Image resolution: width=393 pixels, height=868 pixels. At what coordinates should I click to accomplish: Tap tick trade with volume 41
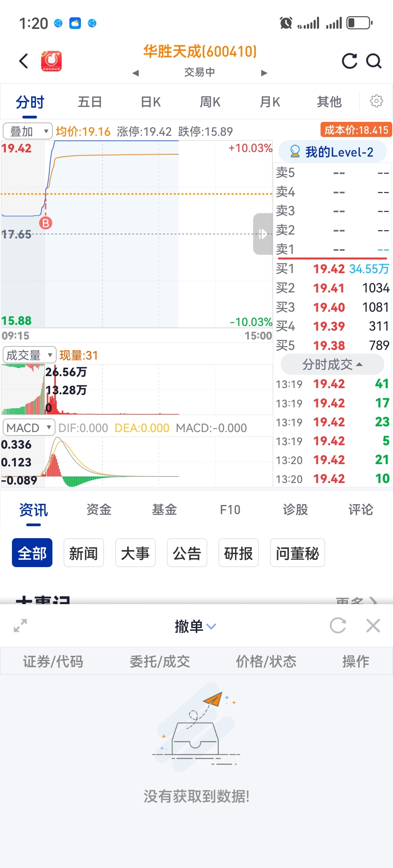tap(333, 384)
